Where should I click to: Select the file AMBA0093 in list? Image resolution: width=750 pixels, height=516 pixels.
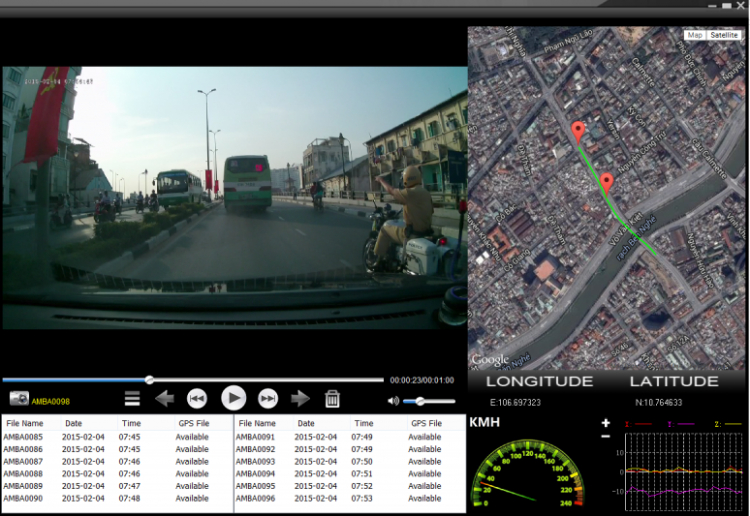pyautogui.click(x=349, y=461)
